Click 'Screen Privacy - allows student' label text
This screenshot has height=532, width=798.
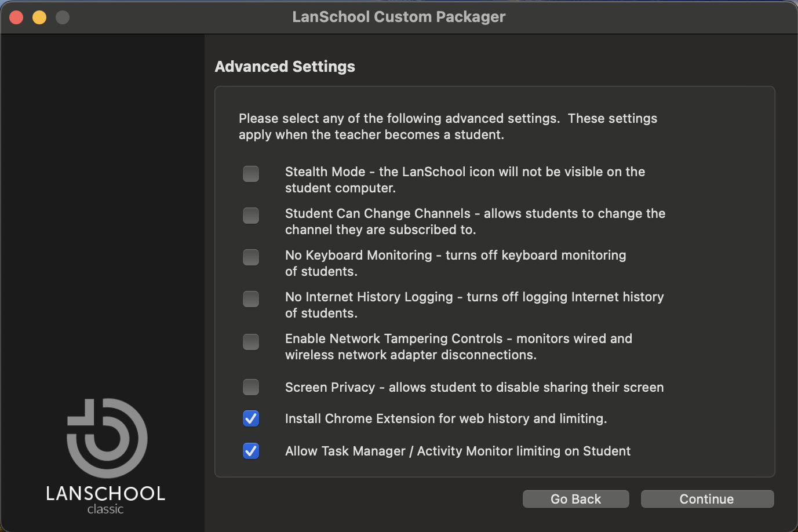475,387
